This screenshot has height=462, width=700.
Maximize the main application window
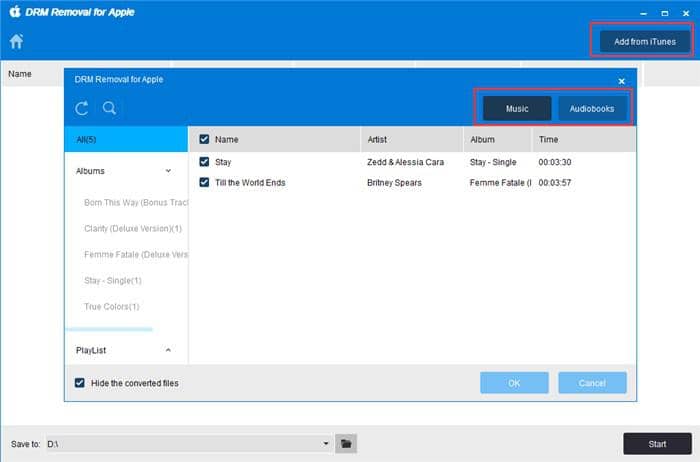click(x=665, y=14)
